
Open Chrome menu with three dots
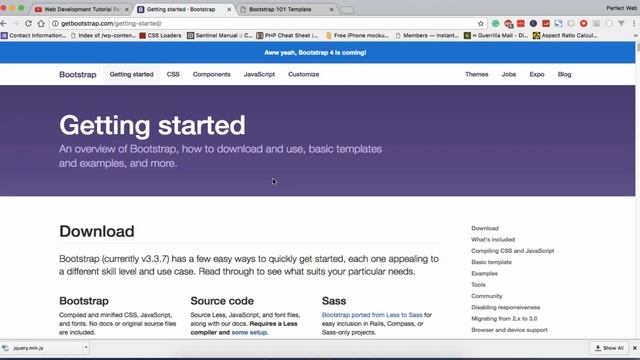pos(635,24)
